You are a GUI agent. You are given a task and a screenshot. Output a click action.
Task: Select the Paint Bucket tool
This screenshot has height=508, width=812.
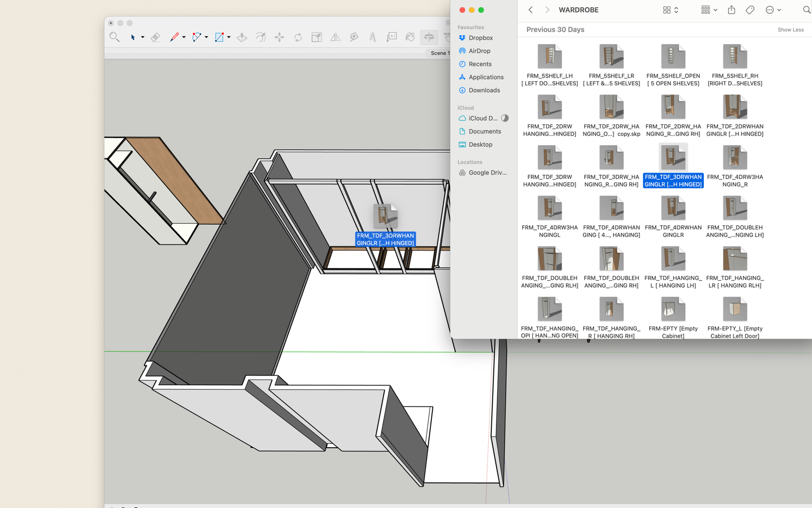(410, 37)
